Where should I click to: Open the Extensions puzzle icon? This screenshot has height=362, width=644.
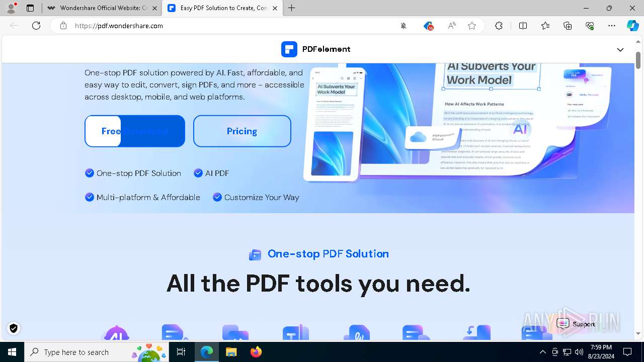499,26
